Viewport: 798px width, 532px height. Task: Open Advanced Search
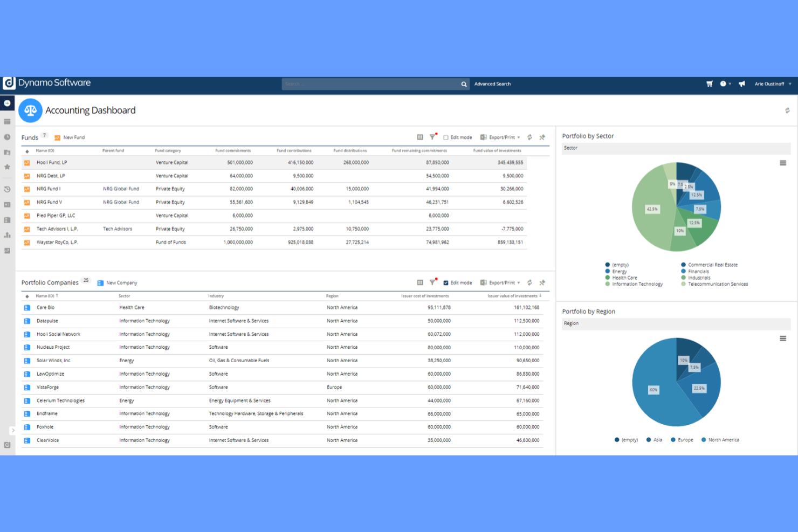pyautogui.click(x=492, y=84)
